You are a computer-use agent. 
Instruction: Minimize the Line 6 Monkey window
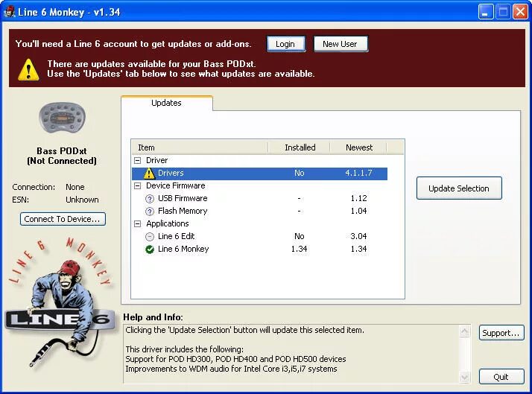[x=486, y=12]
